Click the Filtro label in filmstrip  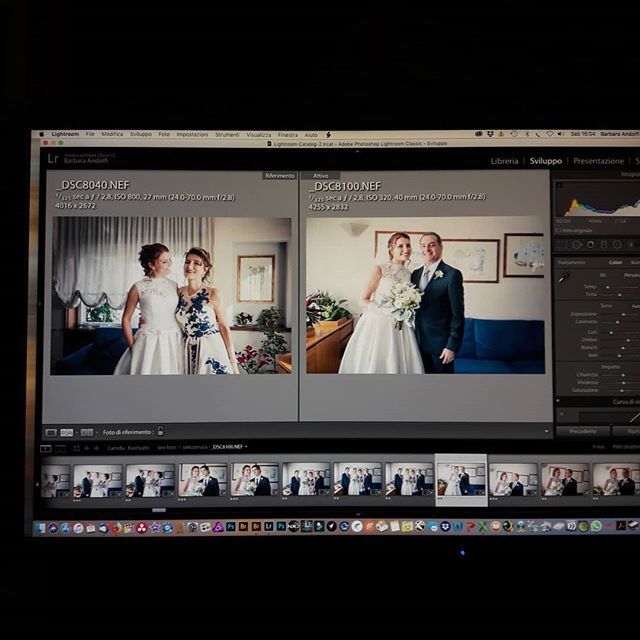(598, 447)
